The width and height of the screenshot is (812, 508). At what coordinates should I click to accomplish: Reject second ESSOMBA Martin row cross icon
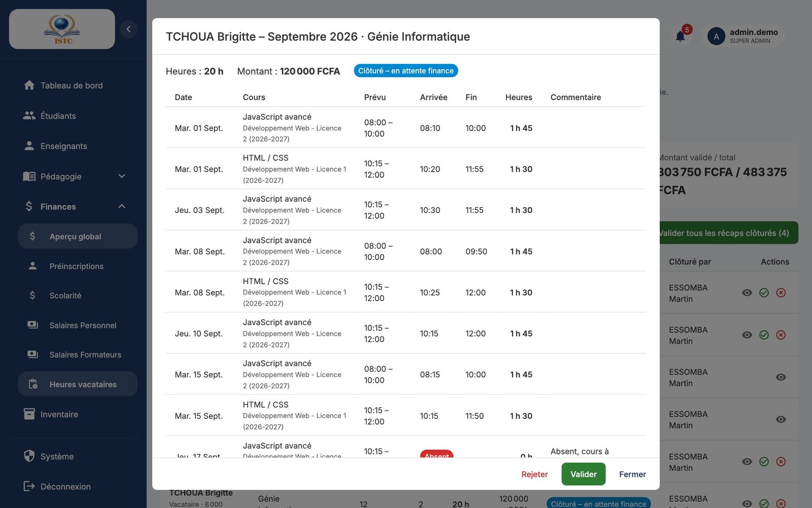781,335
